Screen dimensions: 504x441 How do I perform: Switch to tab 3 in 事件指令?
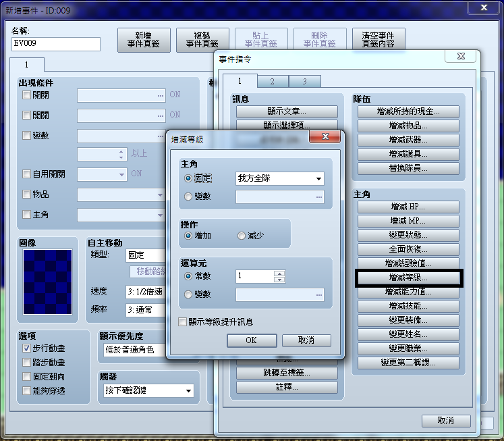(304, 82)
